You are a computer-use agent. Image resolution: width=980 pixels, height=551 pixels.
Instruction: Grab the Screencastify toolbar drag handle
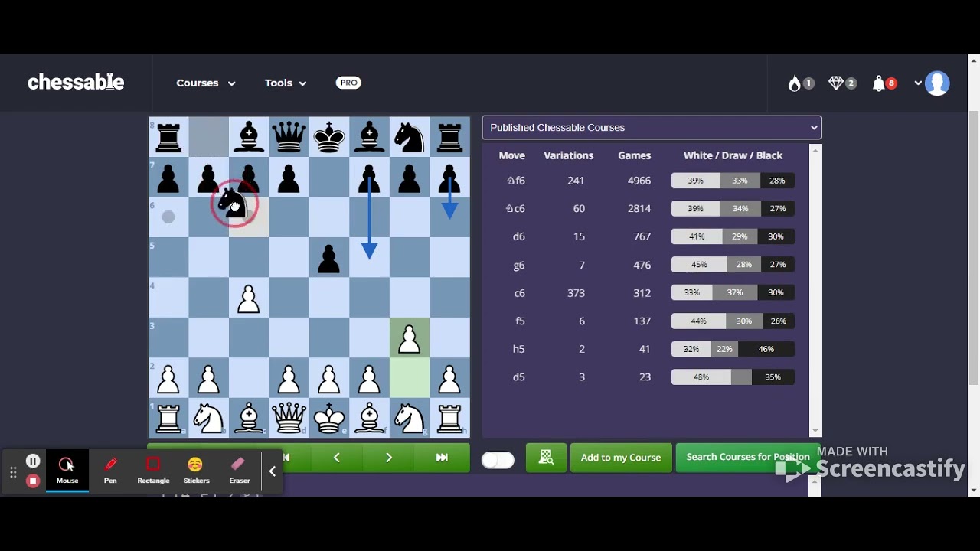coord(13,473)
